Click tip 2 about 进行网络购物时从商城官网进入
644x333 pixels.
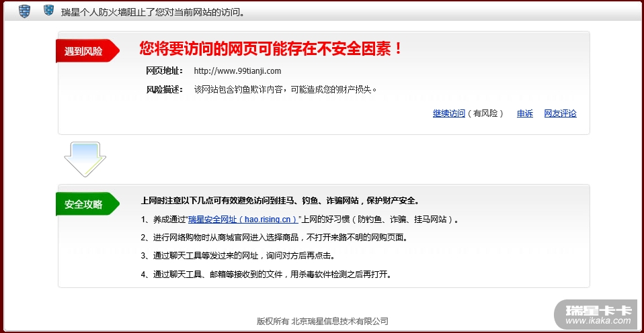click(x=274, y=238)
